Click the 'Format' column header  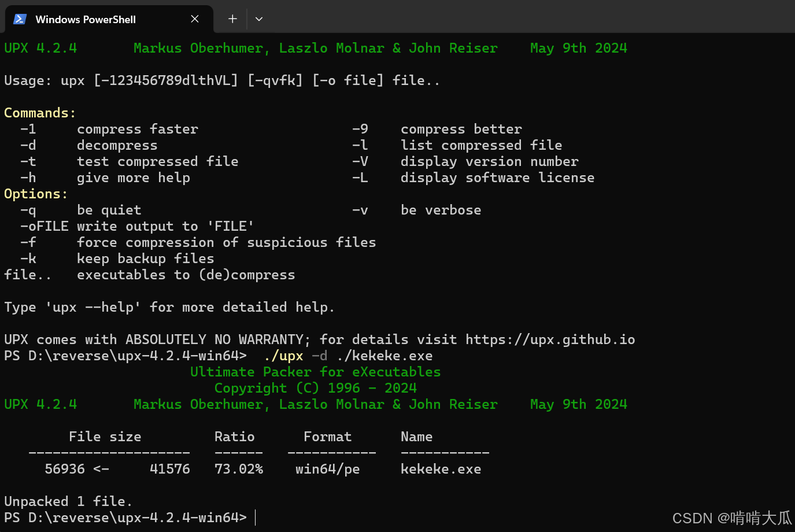[328, 437]
